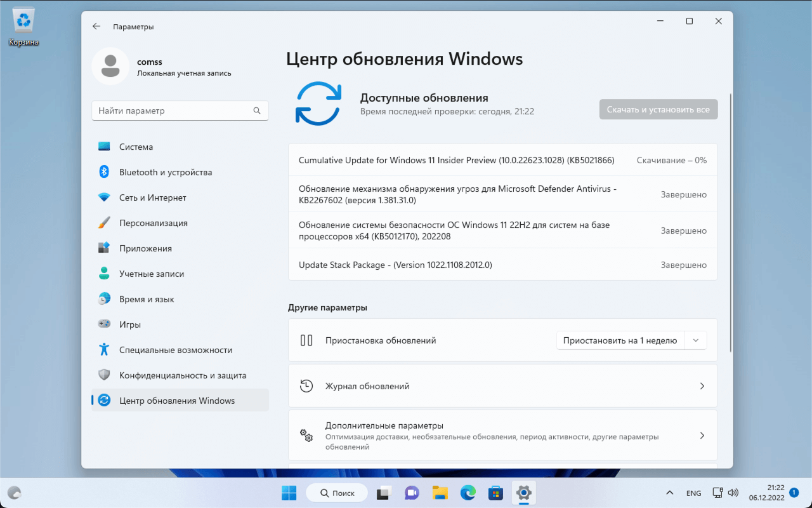
Task: Click the Игры gamepad icon
Action: (x=105, y=324)
